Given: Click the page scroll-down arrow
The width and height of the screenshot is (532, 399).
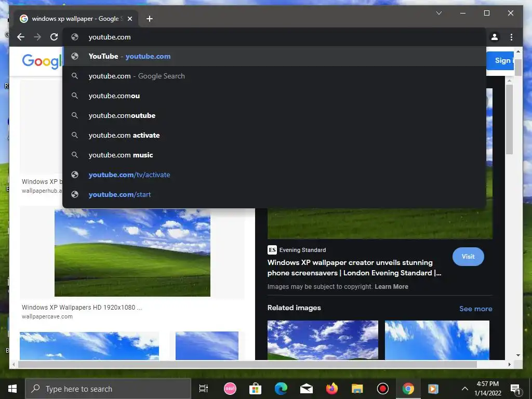Looking at the screenshot, I should [518, 355].
